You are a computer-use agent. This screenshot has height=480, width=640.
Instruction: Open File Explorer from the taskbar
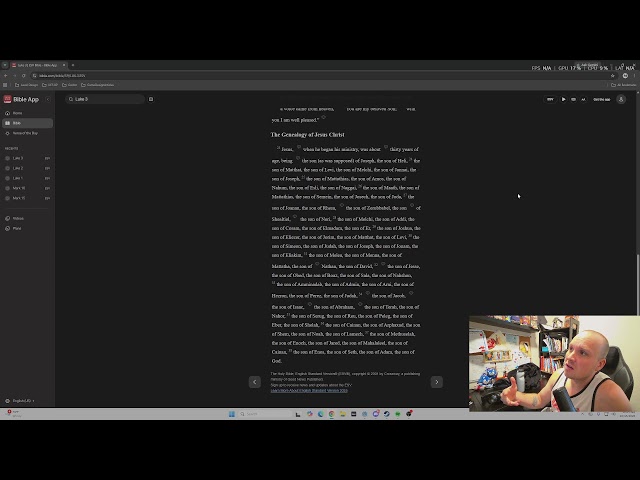click(342, 414)
